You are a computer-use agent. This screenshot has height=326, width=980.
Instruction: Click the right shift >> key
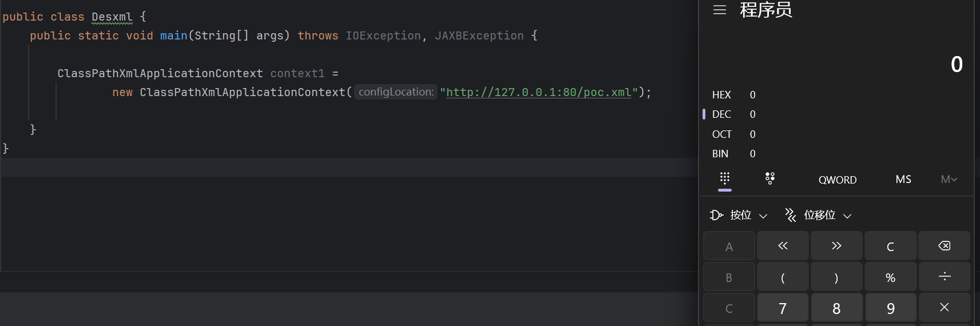pos(836,246)
